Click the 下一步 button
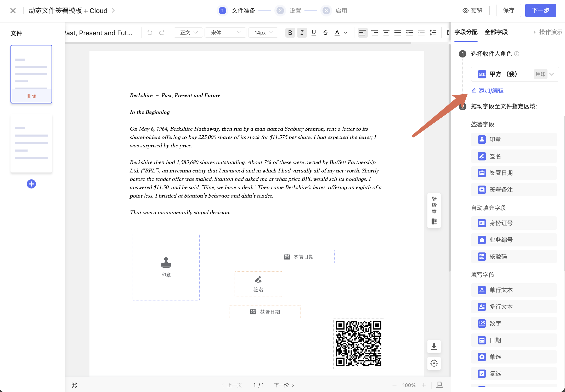 (x=540, y=10)
